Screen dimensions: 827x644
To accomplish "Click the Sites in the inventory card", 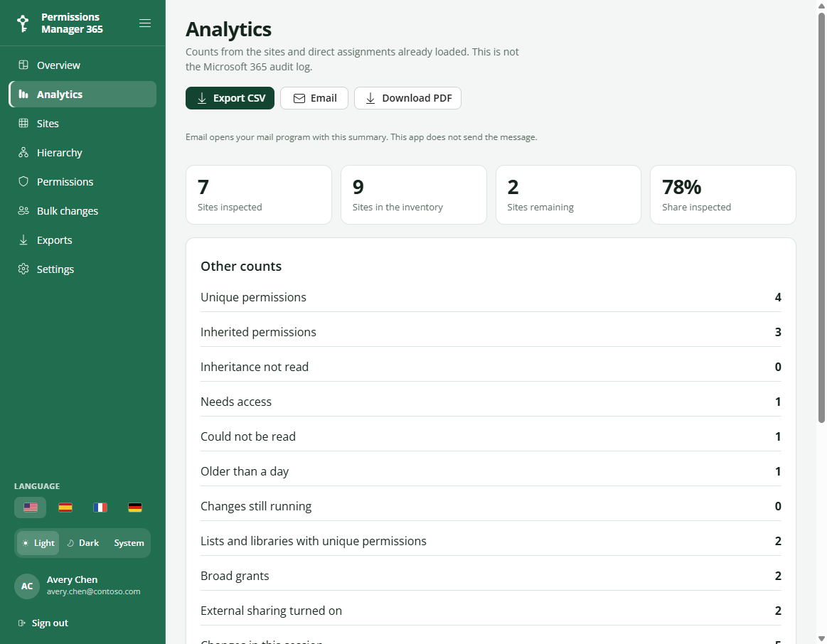I will (414, 195).
